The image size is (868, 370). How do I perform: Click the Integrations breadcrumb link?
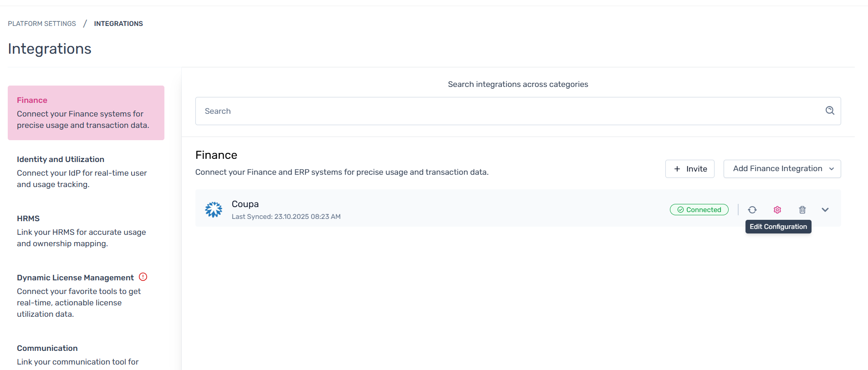click(x=118, y=24)
